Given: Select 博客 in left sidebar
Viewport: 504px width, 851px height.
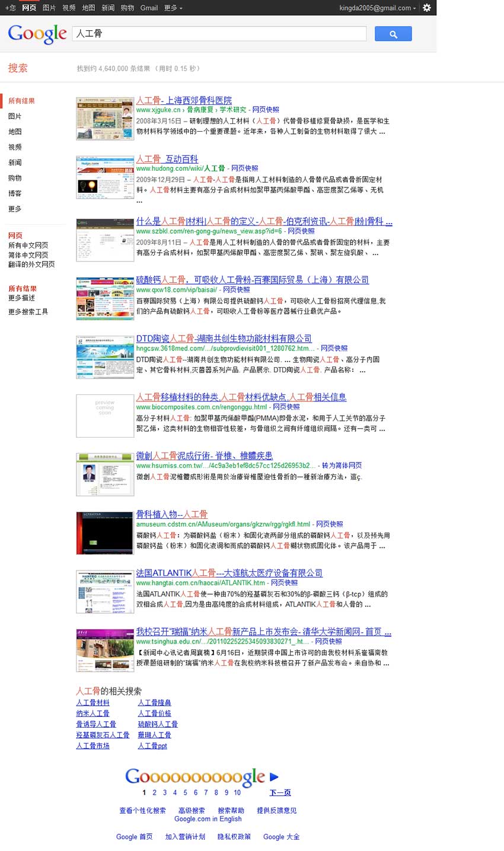Looking at the screenshot, I should 15,193.
